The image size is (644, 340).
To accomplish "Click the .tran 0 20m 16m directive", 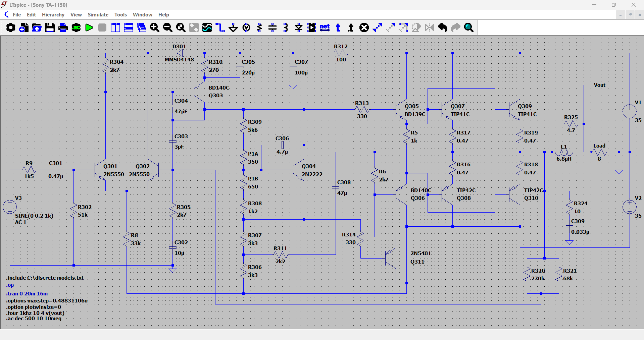I will pos(27,293).
